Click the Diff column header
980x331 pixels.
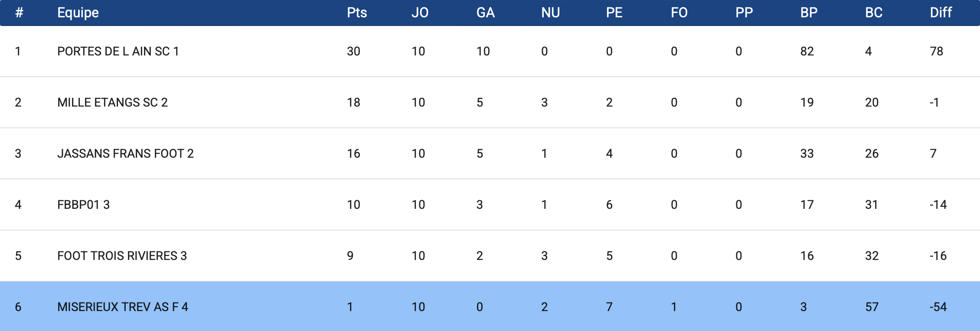941,13
